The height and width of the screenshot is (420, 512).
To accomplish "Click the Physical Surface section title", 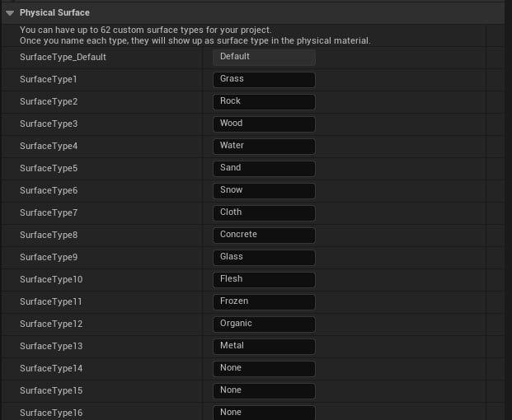I will (54, 12).
